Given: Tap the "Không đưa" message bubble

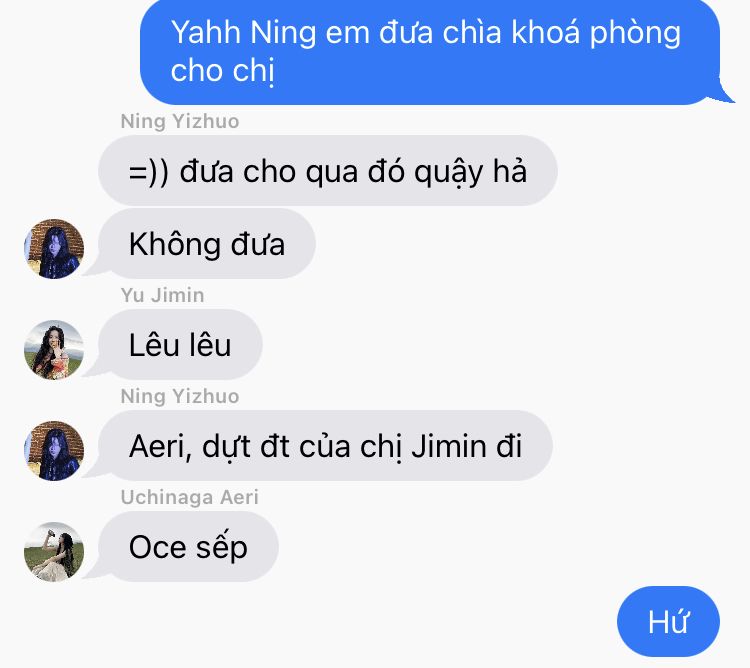Looking at the screenshot, I should click(207, 243).
